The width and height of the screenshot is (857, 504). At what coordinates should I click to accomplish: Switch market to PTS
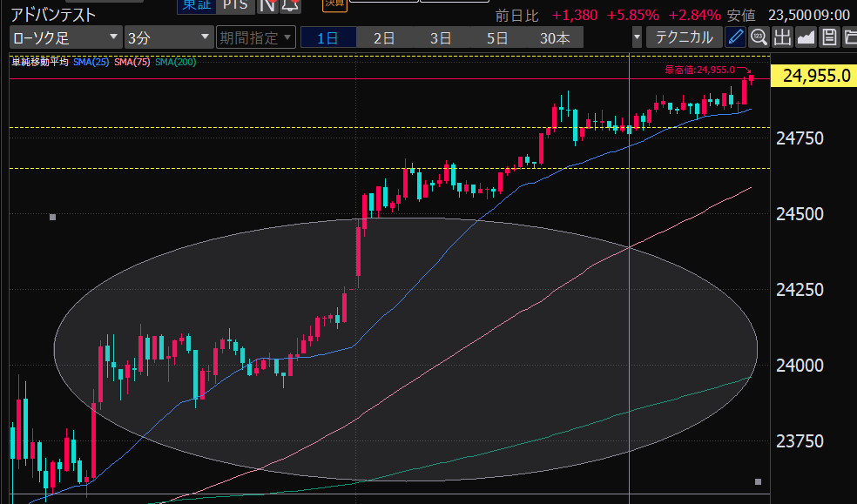tap(234, 5)
